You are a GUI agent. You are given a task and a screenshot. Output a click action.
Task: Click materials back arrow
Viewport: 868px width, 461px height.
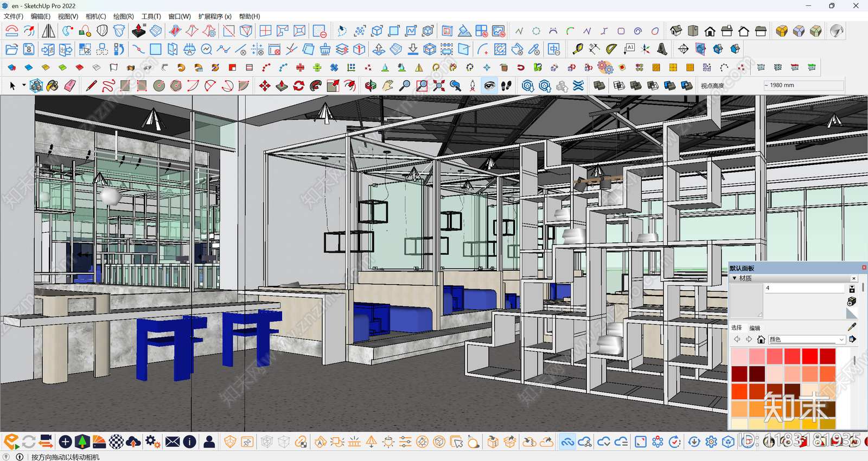click(737, 339)
